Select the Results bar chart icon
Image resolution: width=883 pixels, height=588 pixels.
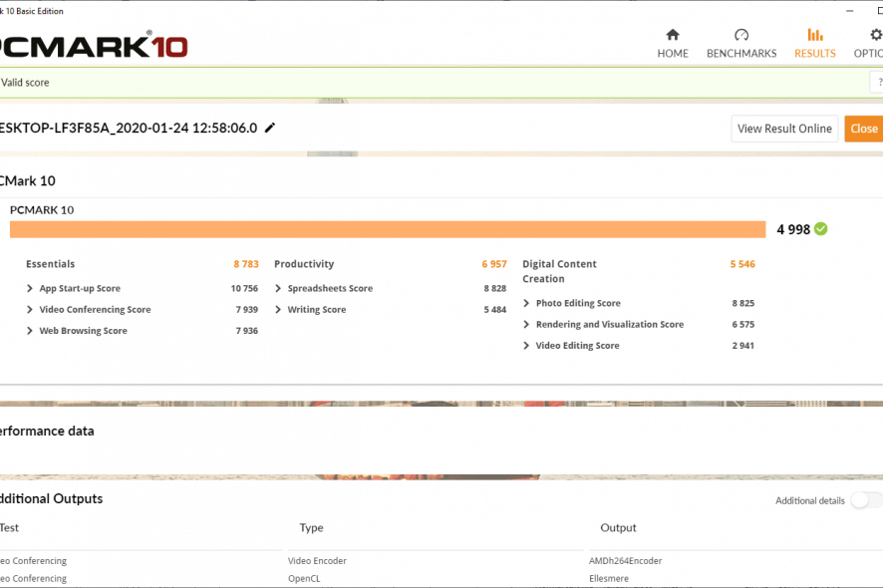815,35
